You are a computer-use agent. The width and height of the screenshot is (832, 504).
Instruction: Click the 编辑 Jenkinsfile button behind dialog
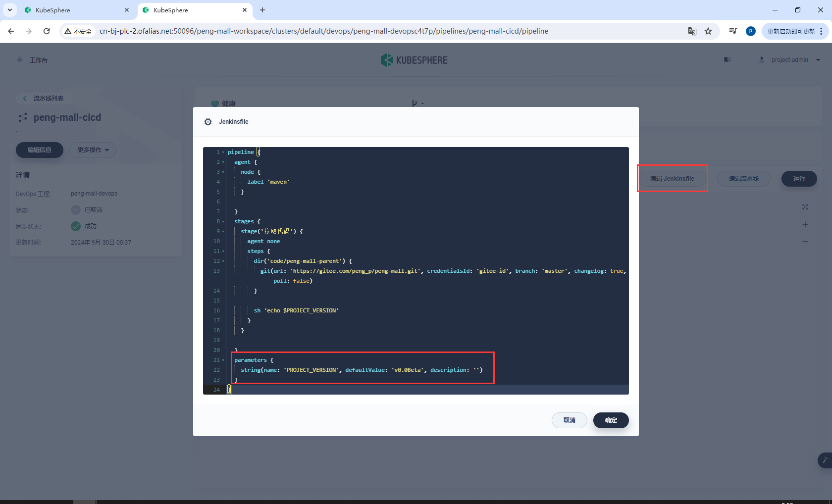click(x=672, y=179)
